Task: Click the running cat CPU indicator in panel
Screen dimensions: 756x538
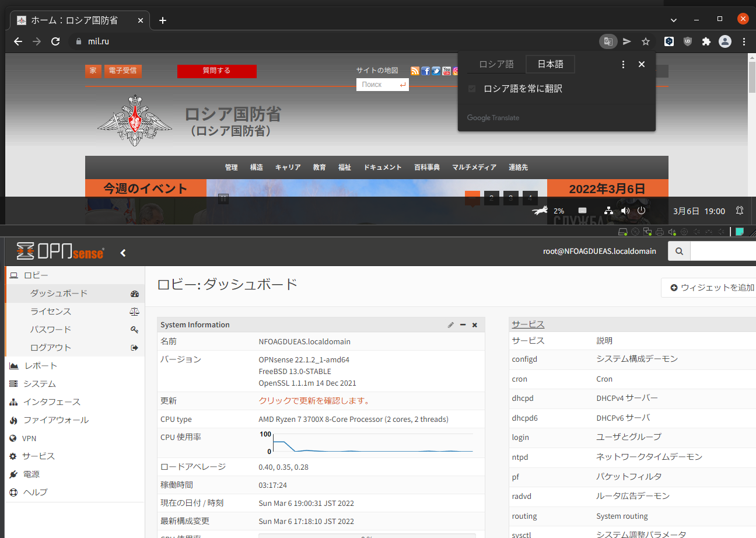Action: (540, 211)
